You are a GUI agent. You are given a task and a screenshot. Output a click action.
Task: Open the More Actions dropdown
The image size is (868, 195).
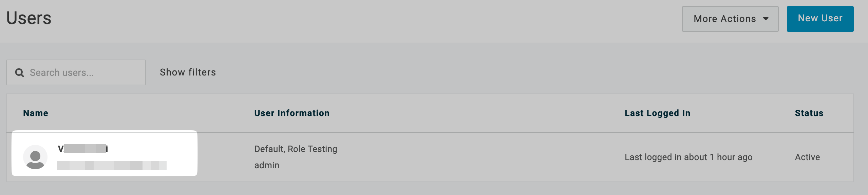click(730, 19)
